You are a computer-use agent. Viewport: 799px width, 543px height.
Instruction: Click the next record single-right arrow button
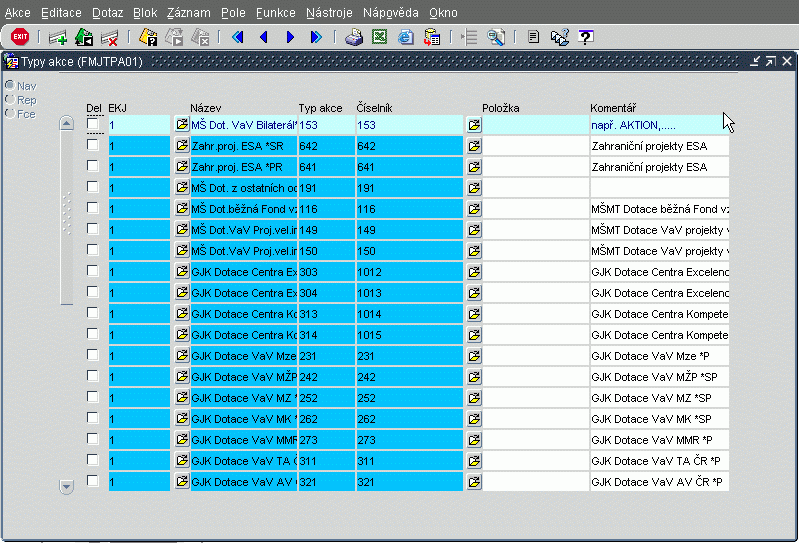[x=290, y=37]
